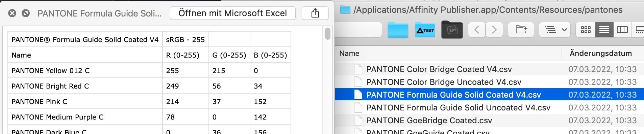
Task: Click file icon of GoeBridge Coated.csv
Action: [358, 121]
